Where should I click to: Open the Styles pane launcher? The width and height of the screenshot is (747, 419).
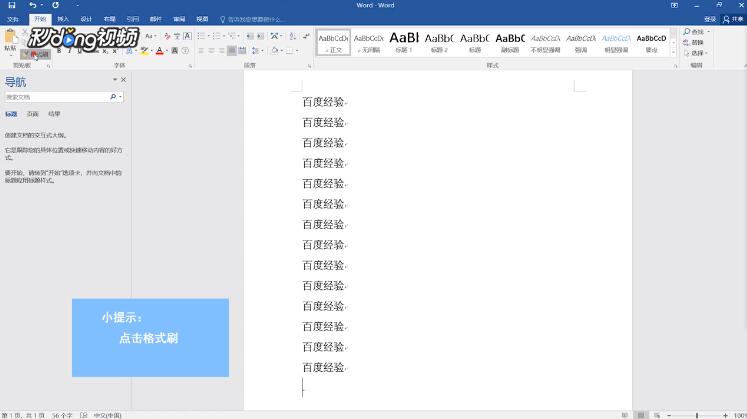tap(675, 66)
